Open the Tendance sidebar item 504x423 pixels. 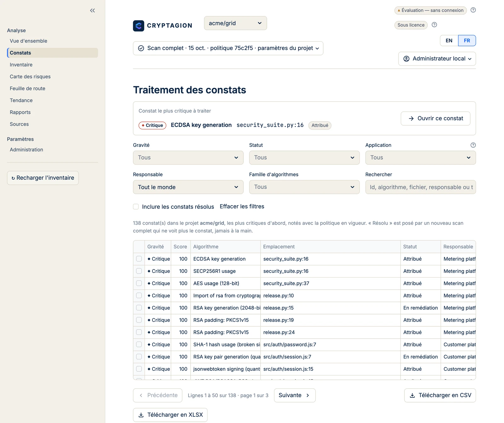21,100
